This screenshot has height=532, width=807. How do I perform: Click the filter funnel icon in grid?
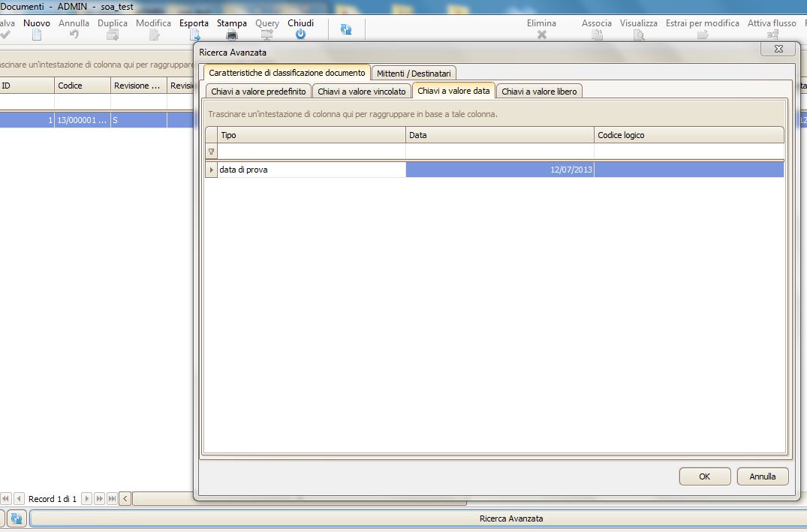point(211,152)
